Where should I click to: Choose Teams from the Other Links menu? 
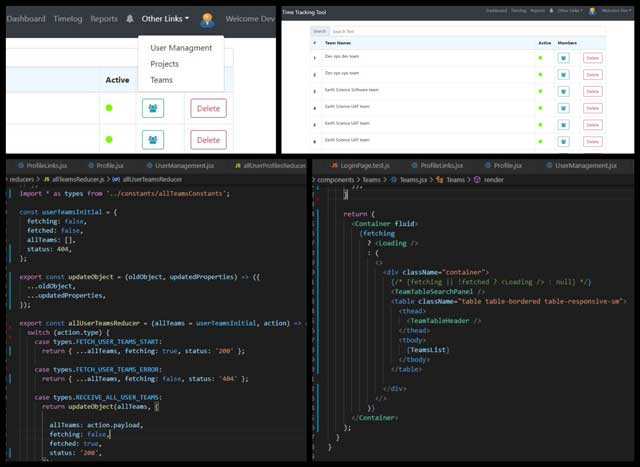161,80
